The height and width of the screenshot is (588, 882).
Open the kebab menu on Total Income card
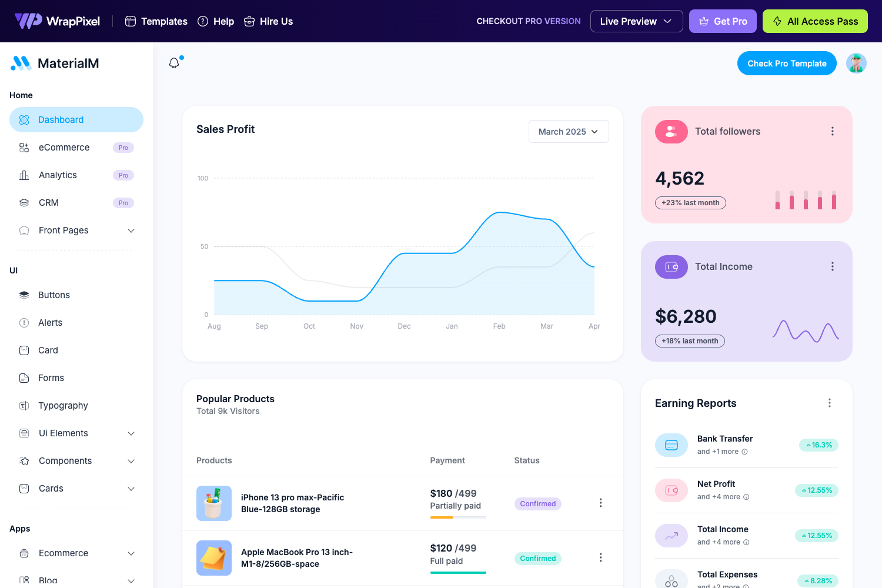pyautogui.click(x=833, y=266)
